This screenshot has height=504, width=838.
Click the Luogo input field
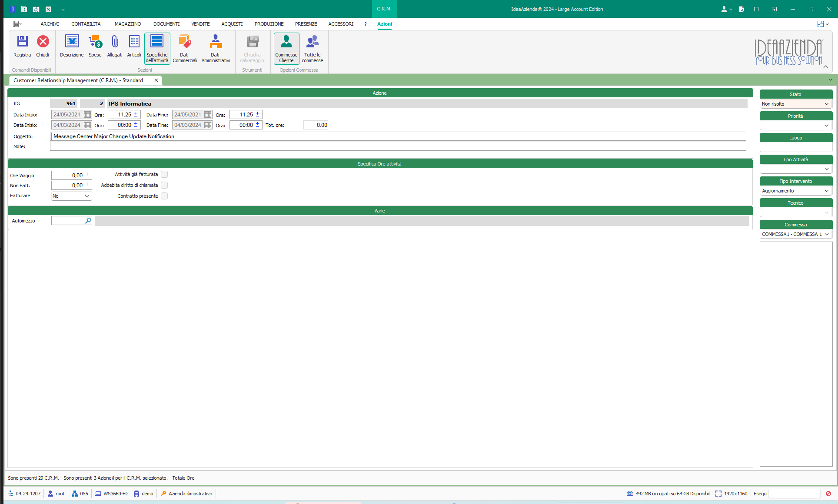[796, 147]
